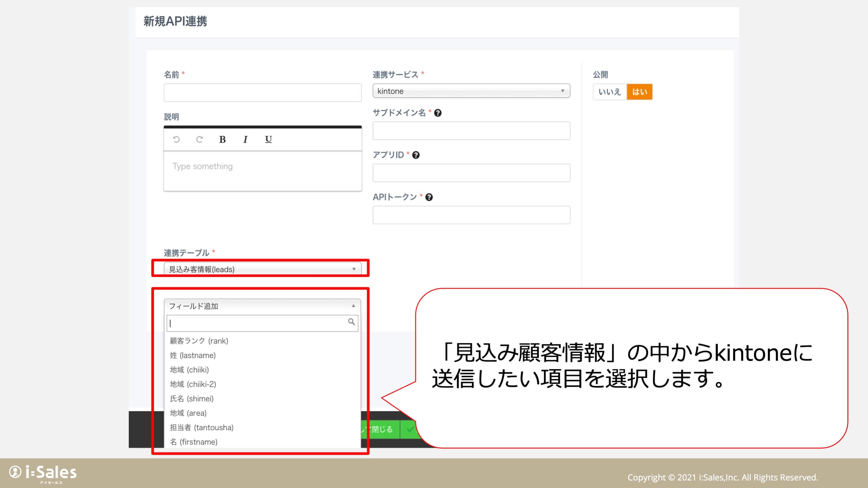Click the APIトークン input field
868x488 pixels.
coord(471,215)
